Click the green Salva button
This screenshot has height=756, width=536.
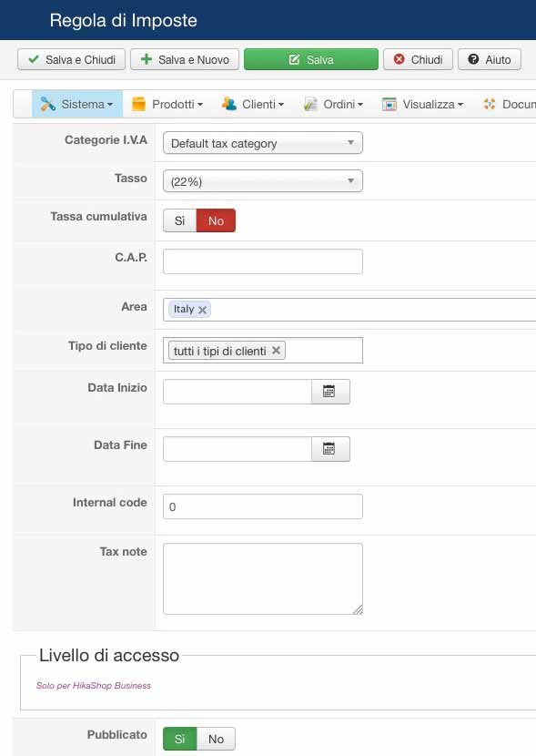[311, 59]
